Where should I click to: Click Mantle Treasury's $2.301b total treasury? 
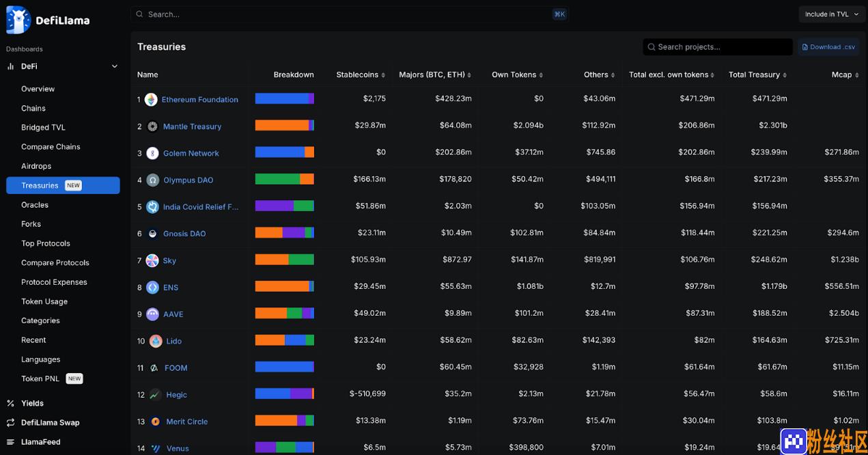[773, 126]
